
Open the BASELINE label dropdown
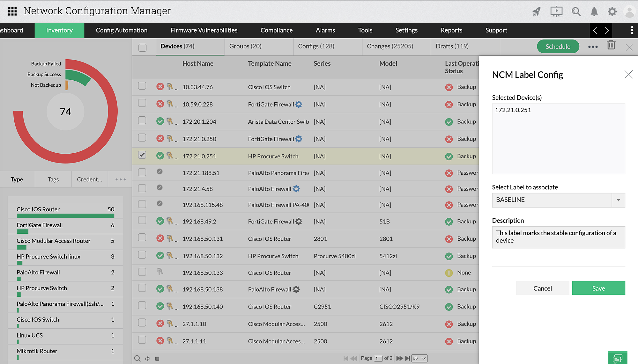point(618,200)
